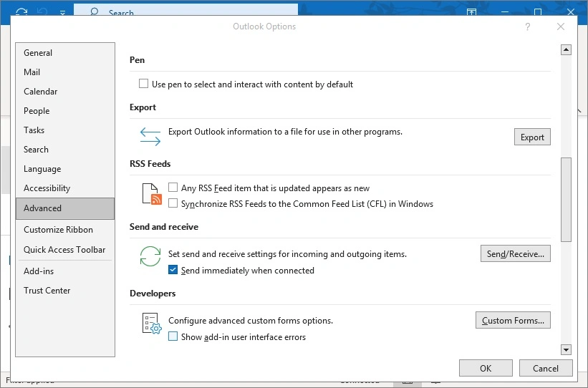Click the scrollbar down arrow

(566, 350)
